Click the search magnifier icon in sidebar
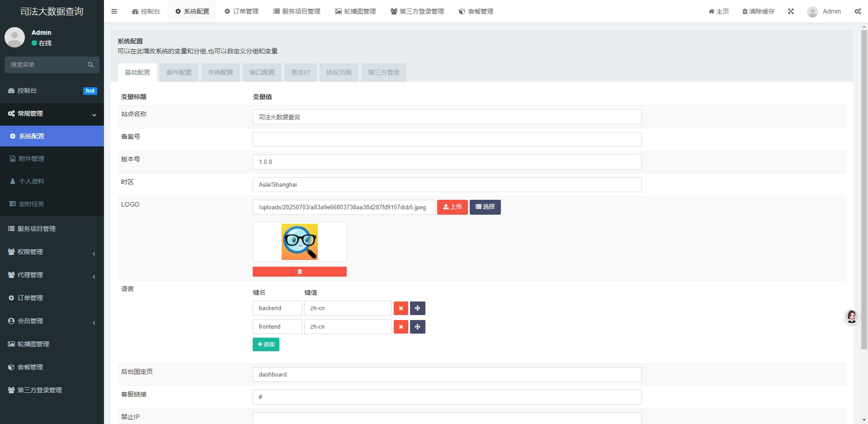This screenshot has width=868, height=424. point(90,65)
